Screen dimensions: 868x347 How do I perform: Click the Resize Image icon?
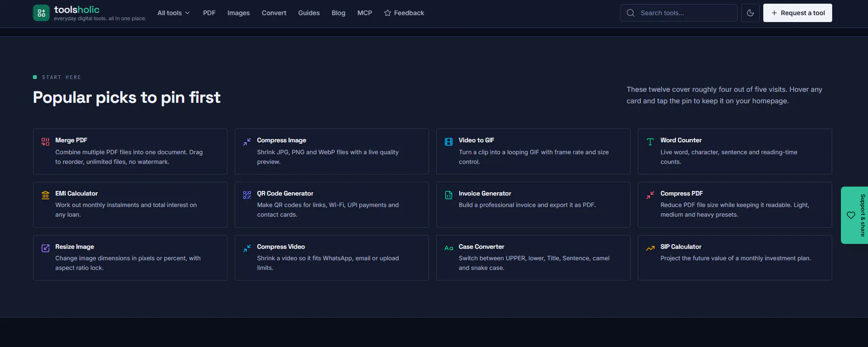click(45, 248)
